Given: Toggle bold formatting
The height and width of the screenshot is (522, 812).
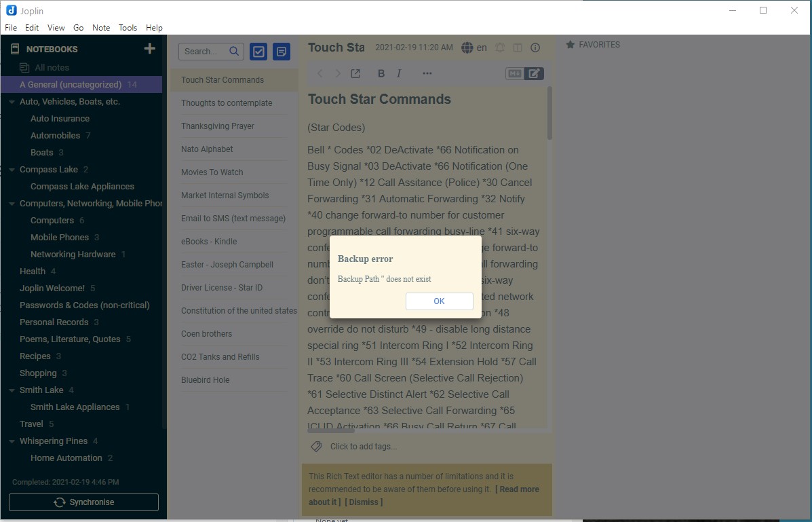Looking at the screenshot, I should pos(381,73).
